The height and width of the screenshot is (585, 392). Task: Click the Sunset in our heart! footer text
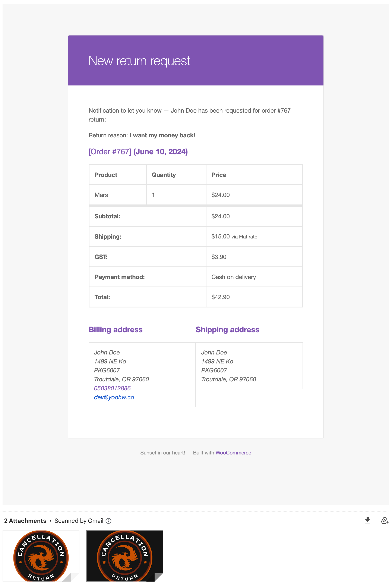pos(162,453)
